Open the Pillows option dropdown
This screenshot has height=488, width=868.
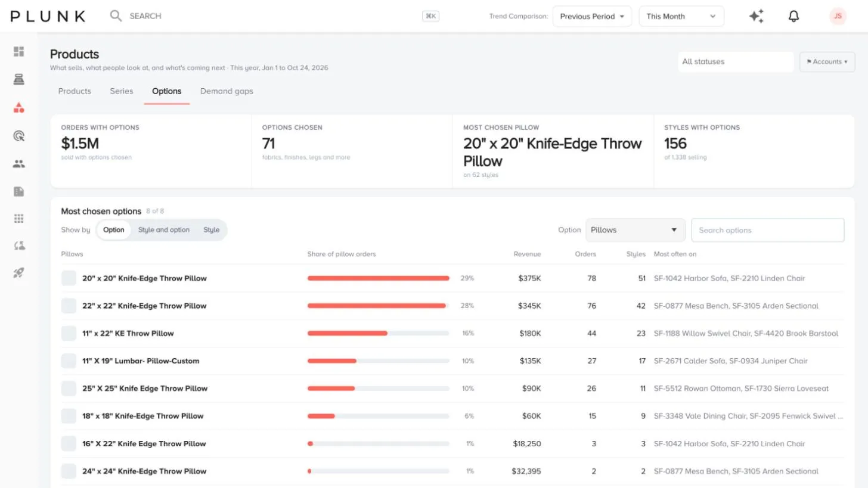pyautogui.click(x=635, y=230)
